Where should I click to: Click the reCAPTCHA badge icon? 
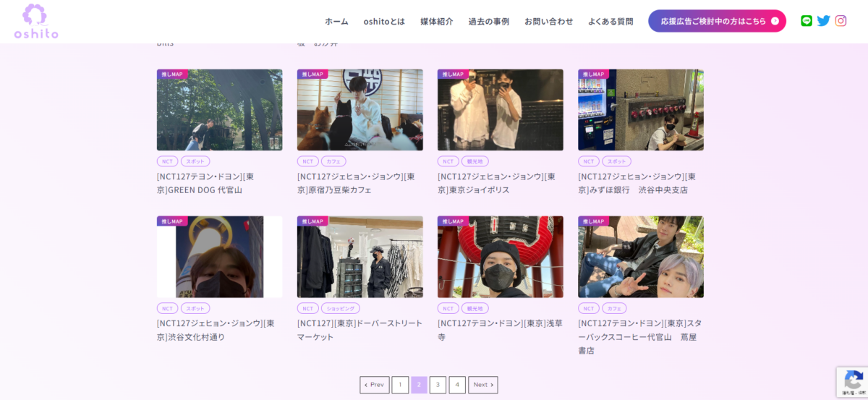[x=852, y=381]
